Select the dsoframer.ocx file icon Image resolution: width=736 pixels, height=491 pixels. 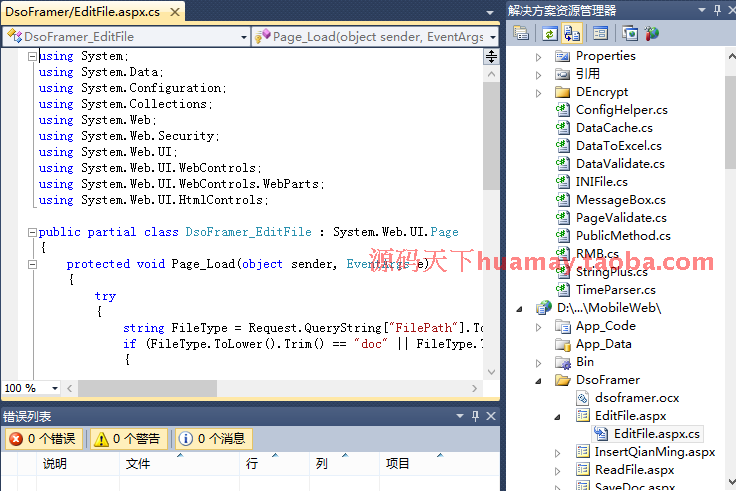pos(583,398)
